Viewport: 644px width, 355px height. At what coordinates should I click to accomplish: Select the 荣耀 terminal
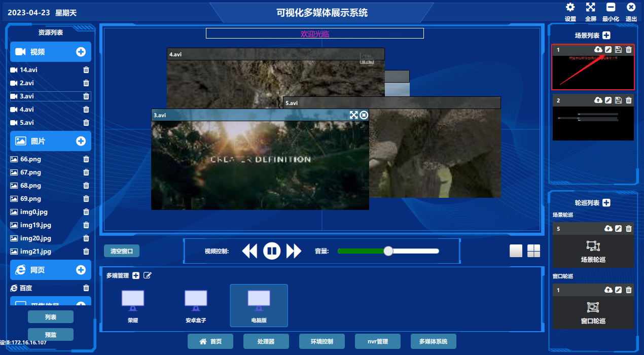click(x=133, y=305)
